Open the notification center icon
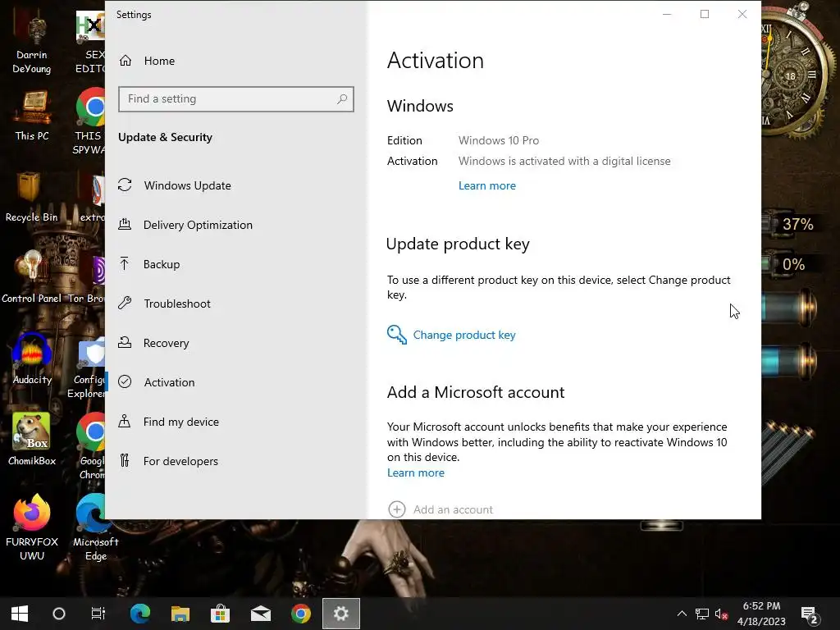The width and height of the screenshot is (840, 630). pyautogui.click(x=809, y=614)
